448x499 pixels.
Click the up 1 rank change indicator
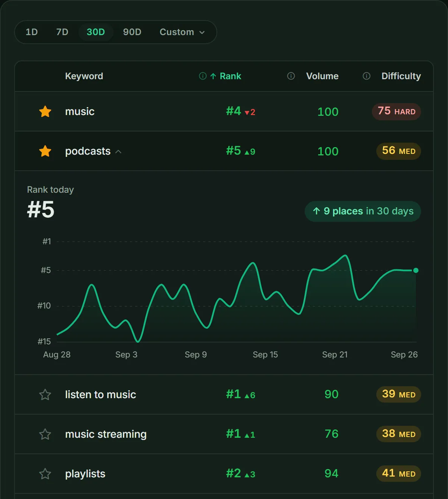point(250,435)
